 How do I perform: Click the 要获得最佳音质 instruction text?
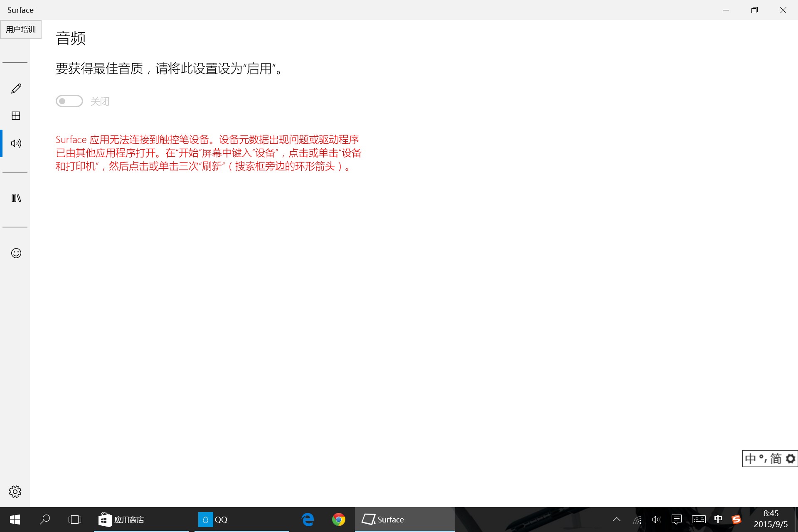[x=170, y=69]
